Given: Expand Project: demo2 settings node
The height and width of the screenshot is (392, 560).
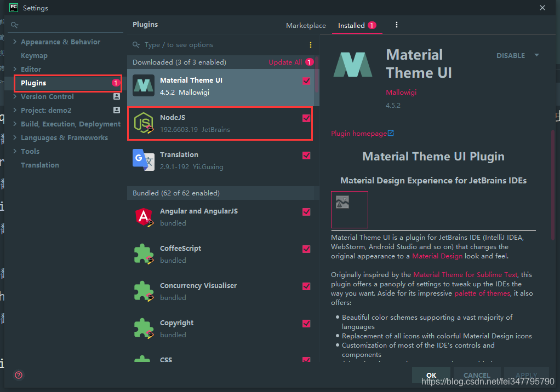Looking at the screenshot, I should (15, 110).
